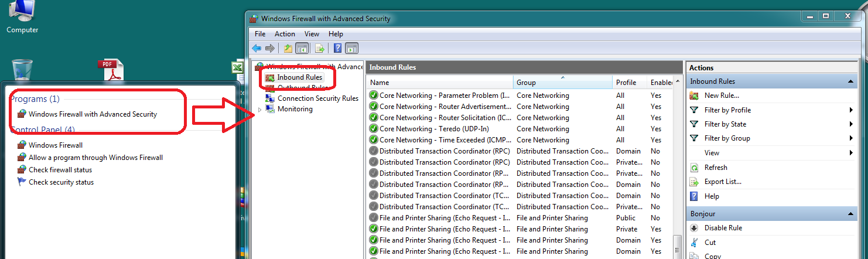Toggle Show/Hide Console Tree toolbar icon
868x259 pixels.
[302, 48]
